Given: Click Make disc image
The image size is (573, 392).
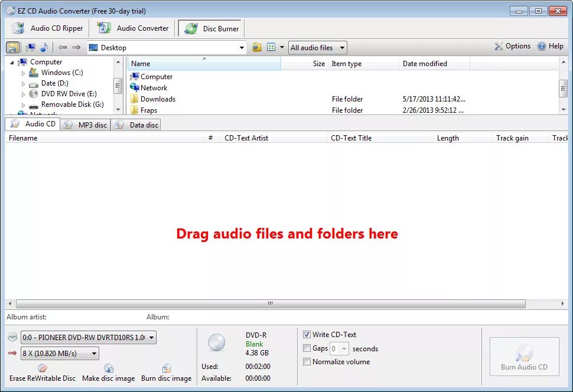Looking at the screenshot, I should click(109, 373).
